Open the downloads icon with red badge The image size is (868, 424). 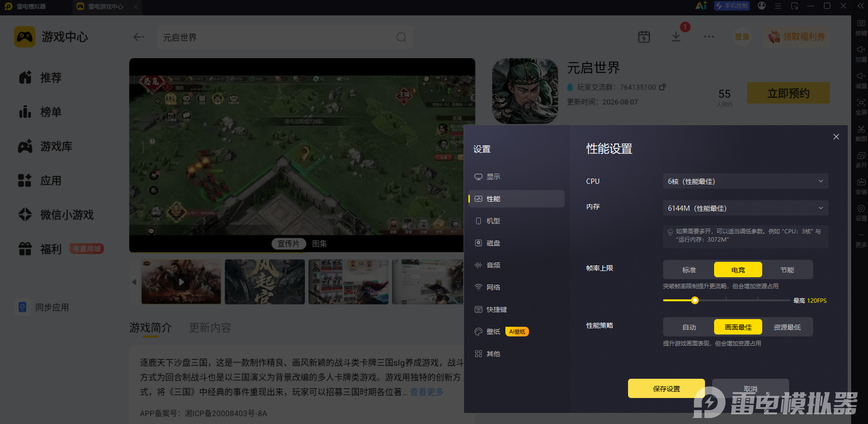tap(676, 37)
